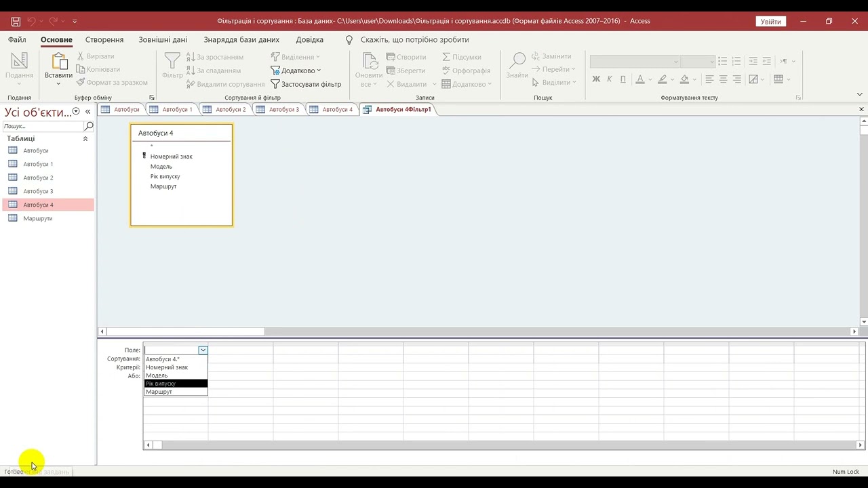Click Формат за зразком button
This screenshot has width=868, height=488.
pyautogui.click(x=111, y=82)
